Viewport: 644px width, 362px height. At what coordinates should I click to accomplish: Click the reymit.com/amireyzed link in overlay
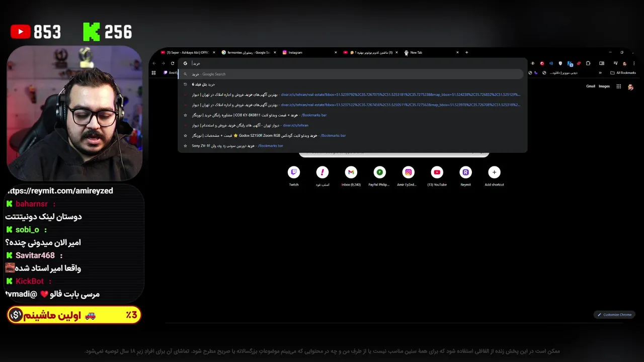(60, 191)
